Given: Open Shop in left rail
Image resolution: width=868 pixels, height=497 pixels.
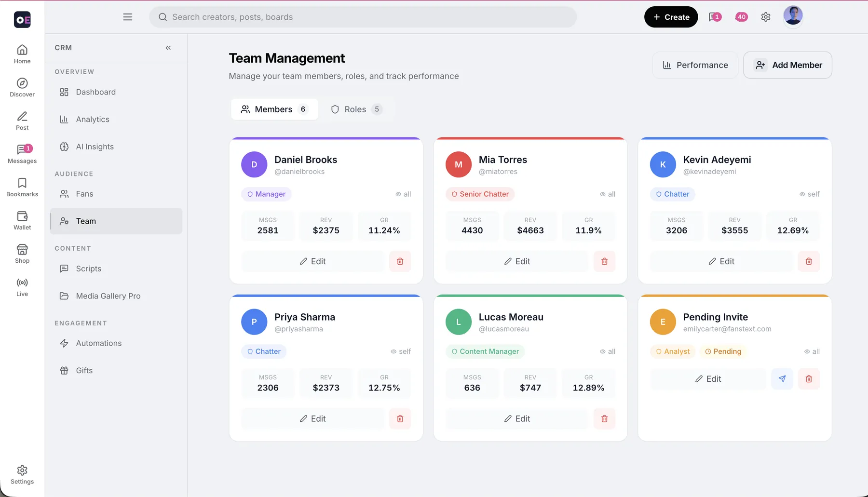Looking at the screenshot, I should (x=22, y=254).
